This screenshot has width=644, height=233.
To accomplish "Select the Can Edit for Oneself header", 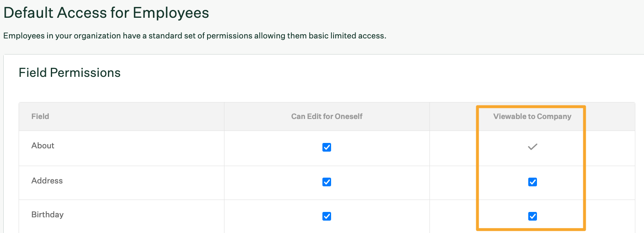I will (327, 116).
